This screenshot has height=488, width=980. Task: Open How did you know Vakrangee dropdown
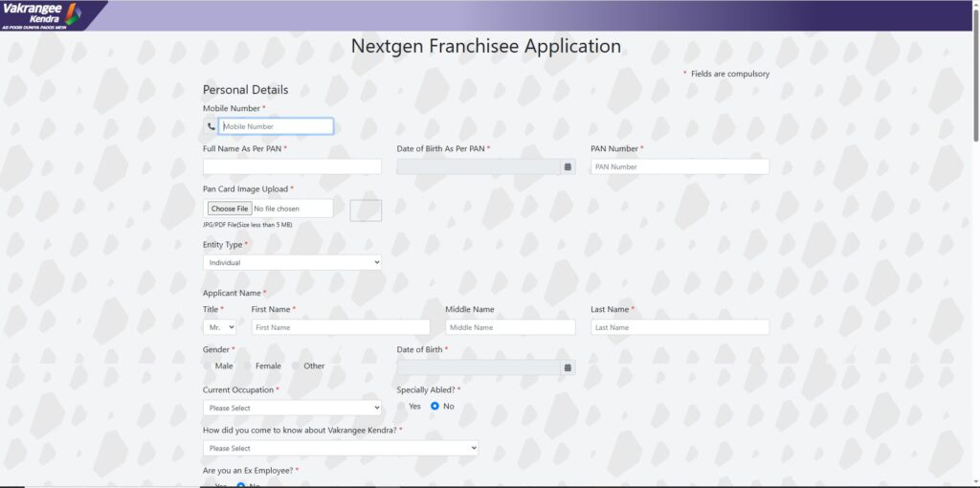click(341, 448)
